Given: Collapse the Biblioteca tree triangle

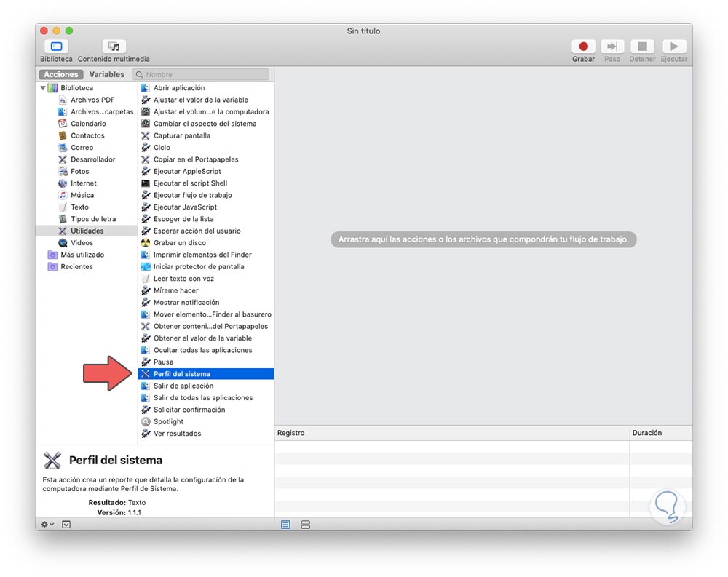Looking at the screenshot, I should (43, 88).
